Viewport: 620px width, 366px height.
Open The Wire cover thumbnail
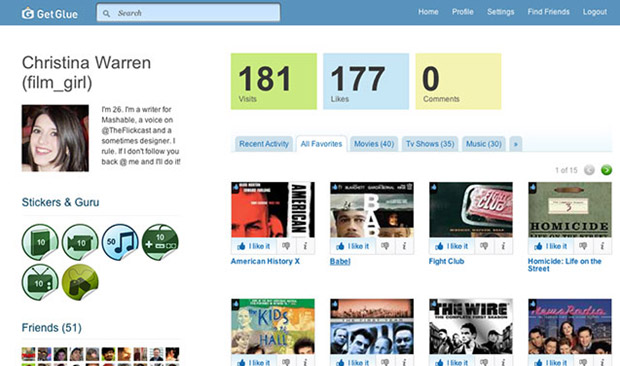[471, 326]
